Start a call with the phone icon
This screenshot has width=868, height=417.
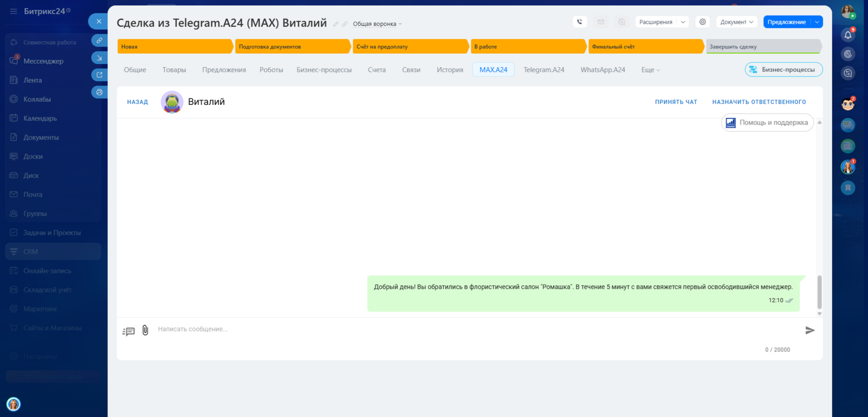coord(580,22)
